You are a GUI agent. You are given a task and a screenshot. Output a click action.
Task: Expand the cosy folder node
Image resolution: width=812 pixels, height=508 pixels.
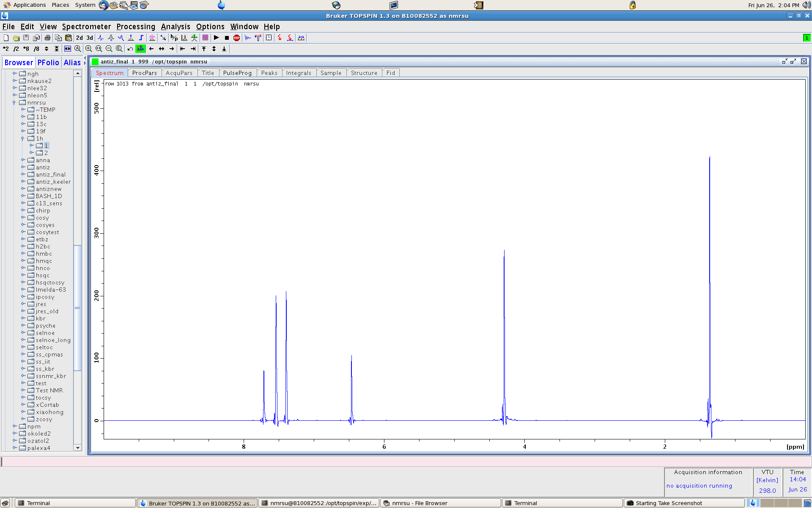coord(23,218)
